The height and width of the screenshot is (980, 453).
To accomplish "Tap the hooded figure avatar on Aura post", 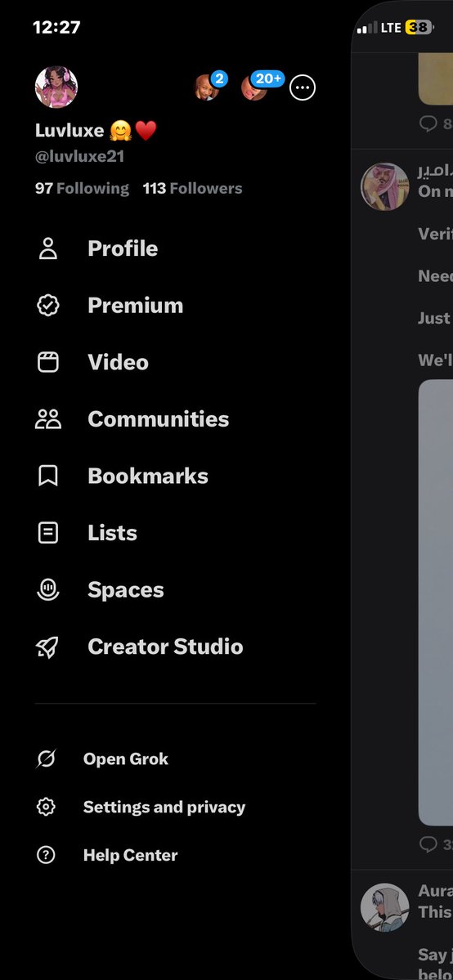I will click(x=385, y=907).
